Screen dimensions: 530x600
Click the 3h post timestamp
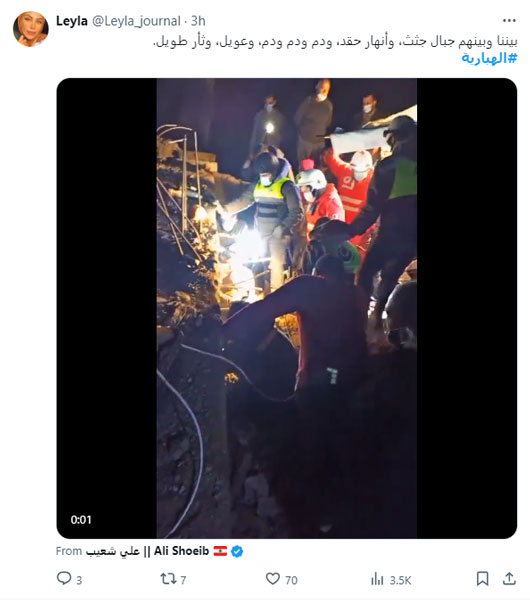click(x=198, y=21)
